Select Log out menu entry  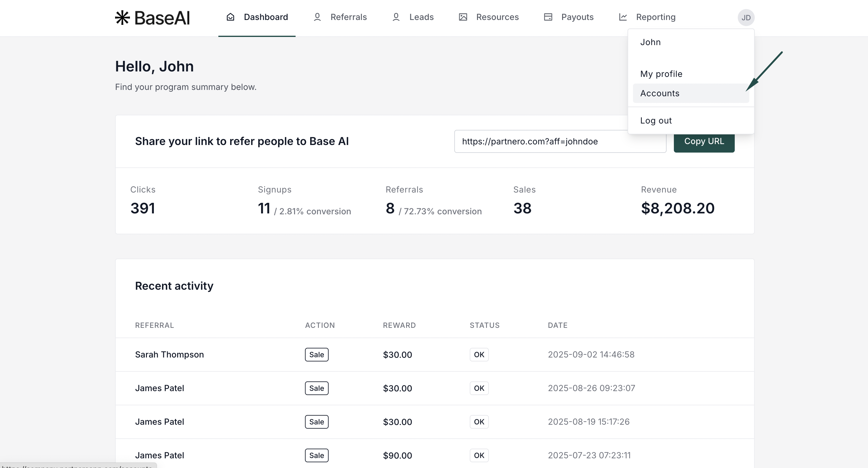click(x=656, y=120)
